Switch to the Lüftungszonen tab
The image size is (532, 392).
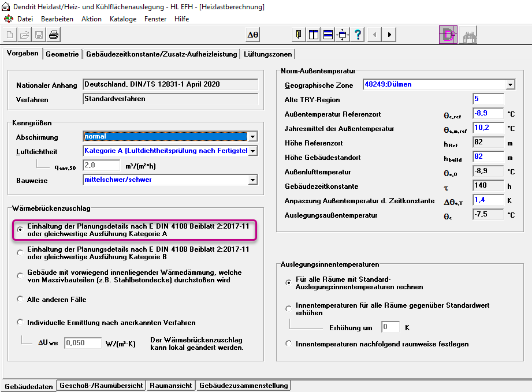pos(267,54)
